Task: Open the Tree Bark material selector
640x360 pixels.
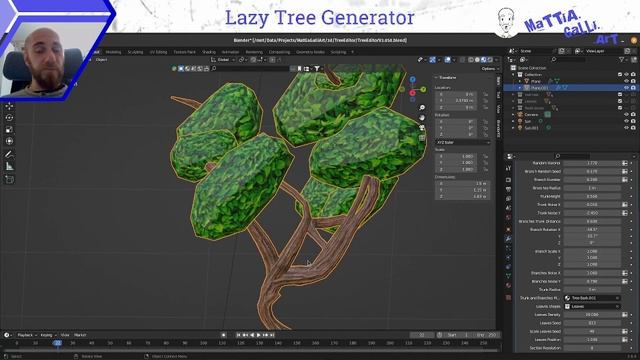Action: tap(592, 298)
